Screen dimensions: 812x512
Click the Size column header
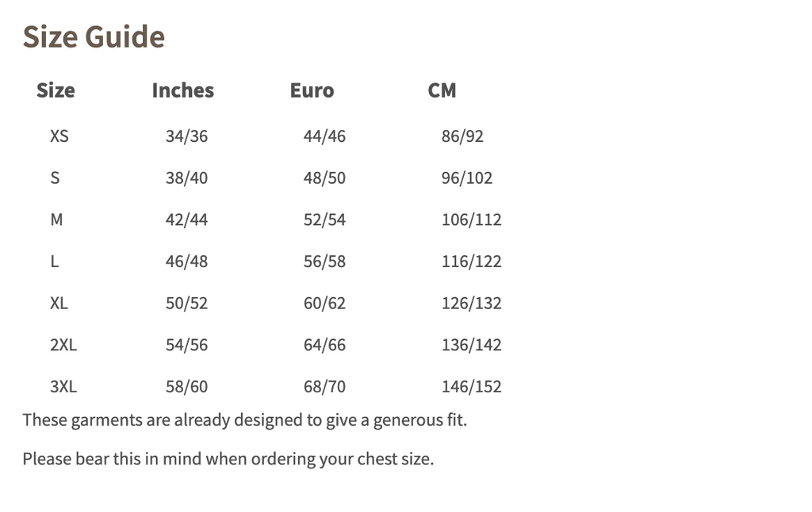[56, 90]
